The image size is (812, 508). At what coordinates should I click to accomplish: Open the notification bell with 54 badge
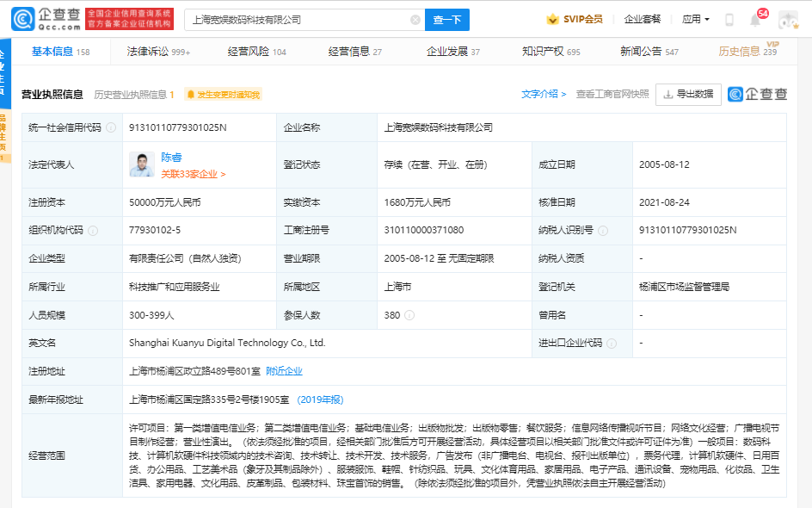[755, 20]
